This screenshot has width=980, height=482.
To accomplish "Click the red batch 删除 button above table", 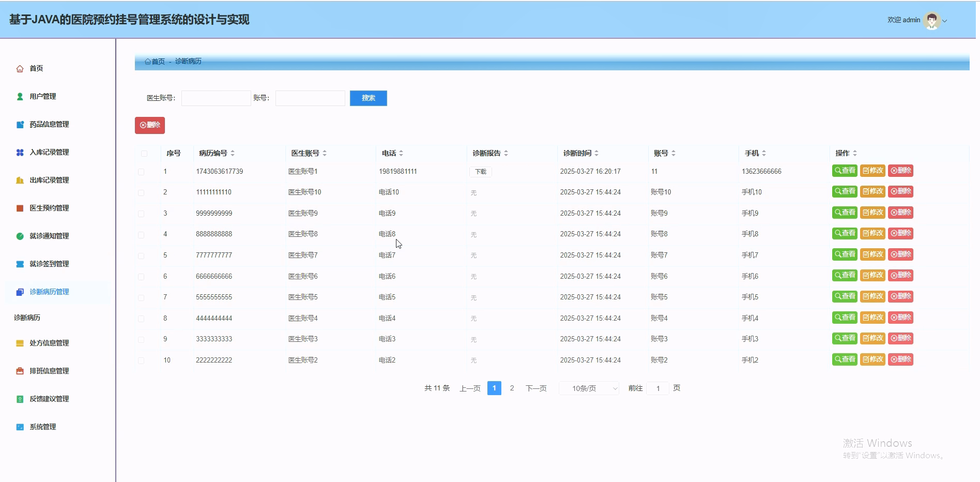I will tap(150, 125).
